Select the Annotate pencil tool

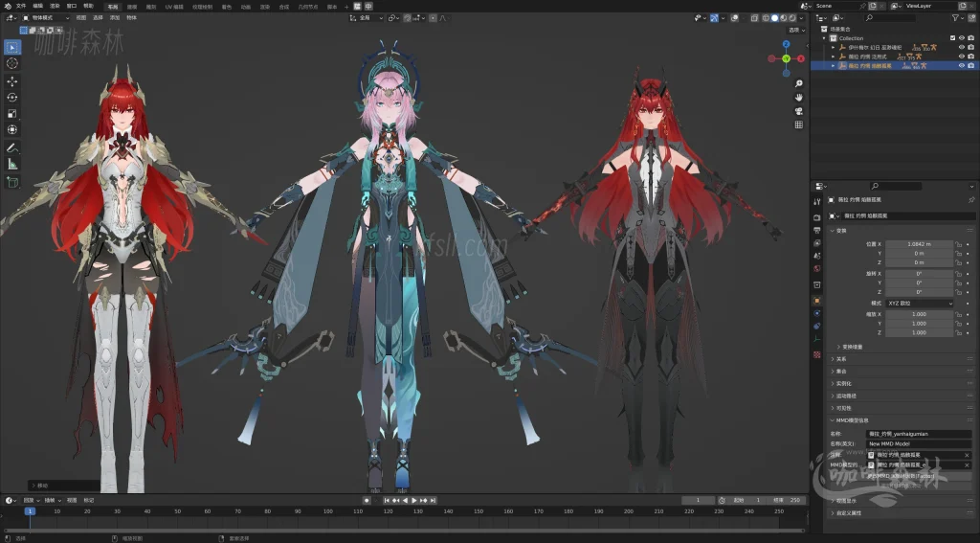(11, 148)
